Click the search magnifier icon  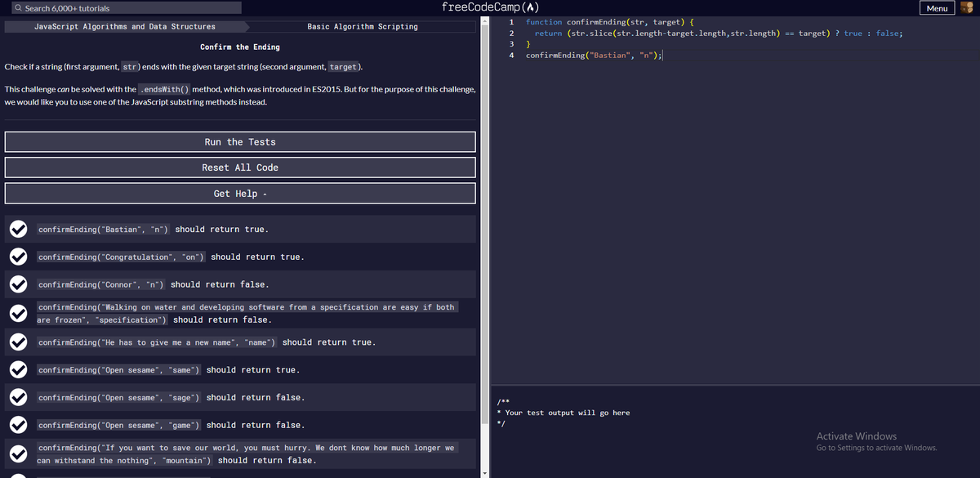[19, 8]
